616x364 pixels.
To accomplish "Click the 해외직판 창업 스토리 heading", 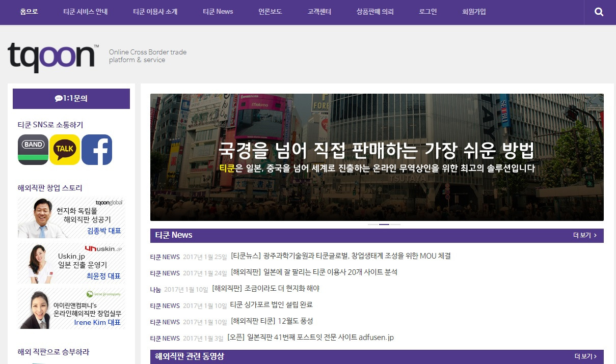I will point(50,188).
